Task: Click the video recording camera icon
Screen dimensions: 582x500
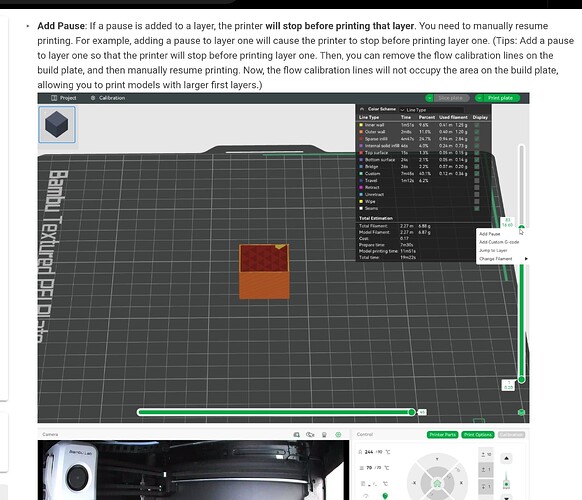Action: [x=310, y=434]
